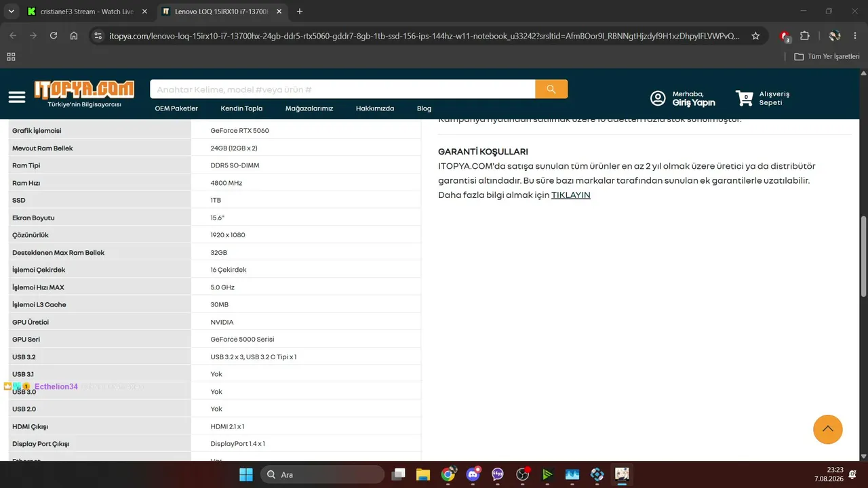Bookmark this page with the star icon
Viewport: 868px width, 488px height.
coord(755,36)
